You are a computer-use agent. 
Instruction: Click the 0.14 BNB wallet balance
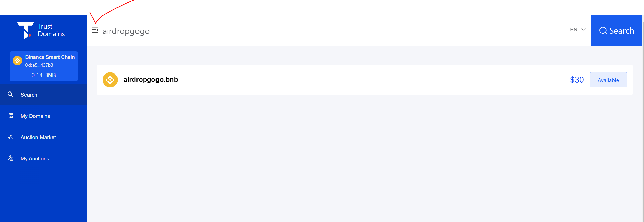pos(44,75)
